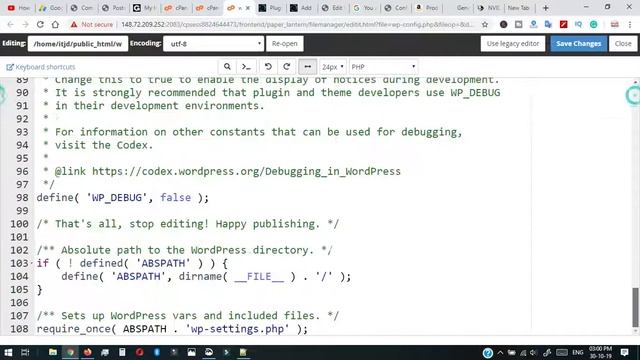This screenshot has height=360, width=640.
Task: Switch to the 'You' Google tab
Action: (x=364, y=8)
